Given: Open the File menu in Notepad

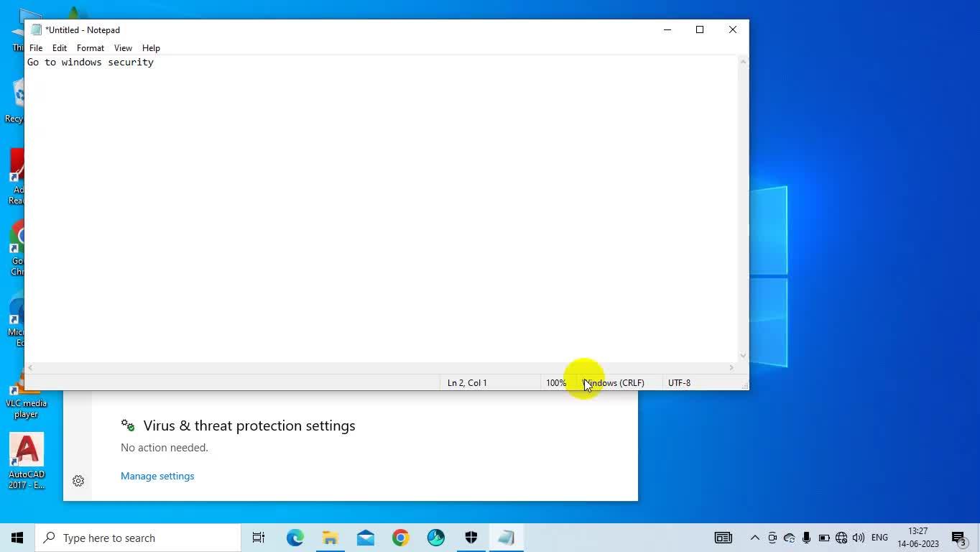Looking at the screenshot, I should 36,48.
